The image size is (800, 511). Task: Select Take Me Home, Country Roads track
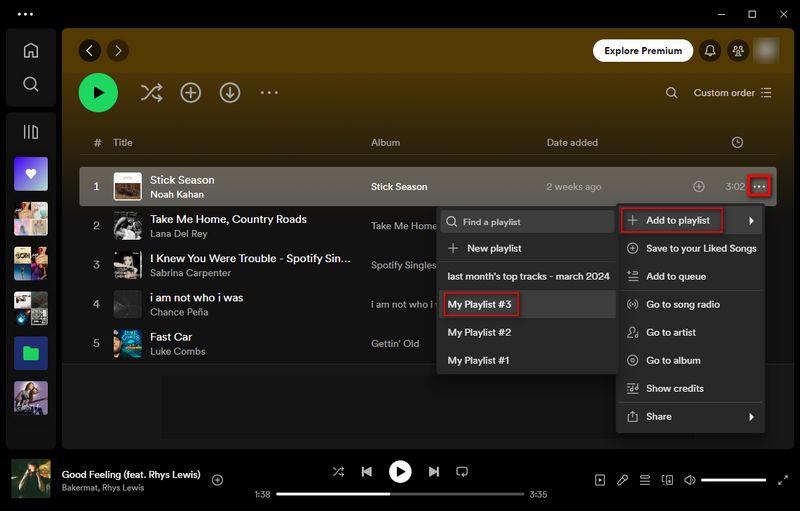[228, 219]
